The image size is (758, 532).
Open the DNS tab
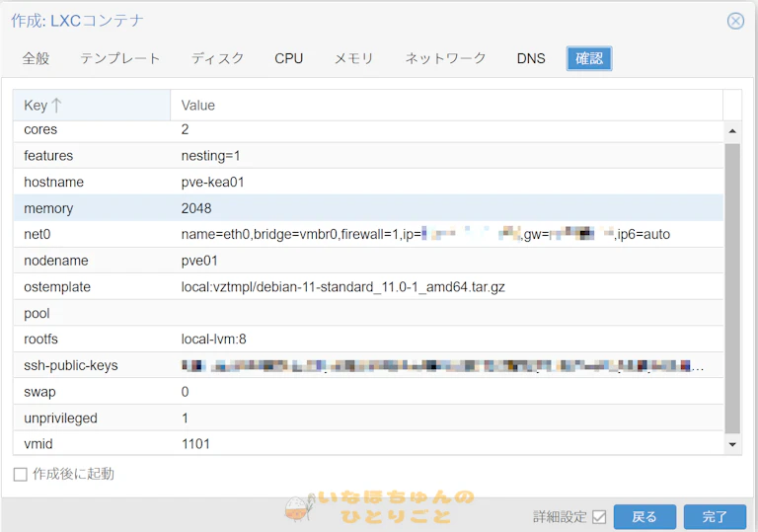click(531, 58)
